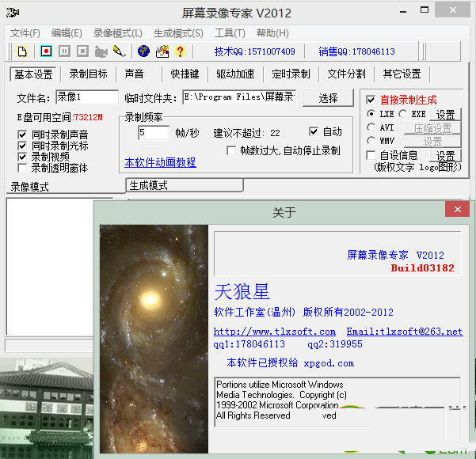The width and height of the screenshot is (476, 459).
Task: Open the 文件(F) menu
Action: tap(25, 32)
